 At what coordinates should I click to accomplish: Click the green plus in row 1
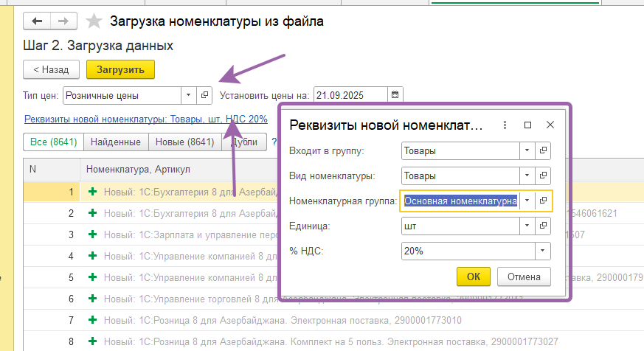click(93, 192)
